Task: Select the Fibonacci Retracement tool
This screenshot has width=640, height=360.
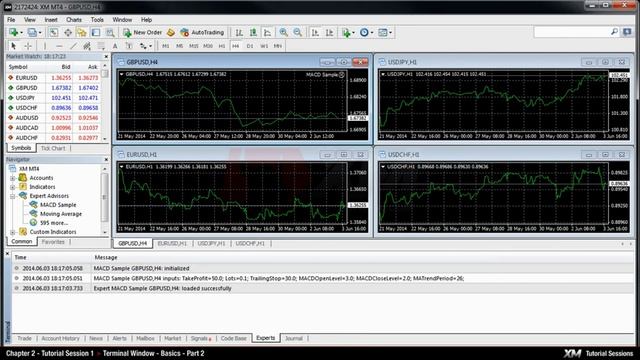Action: (x=101, y=46)
